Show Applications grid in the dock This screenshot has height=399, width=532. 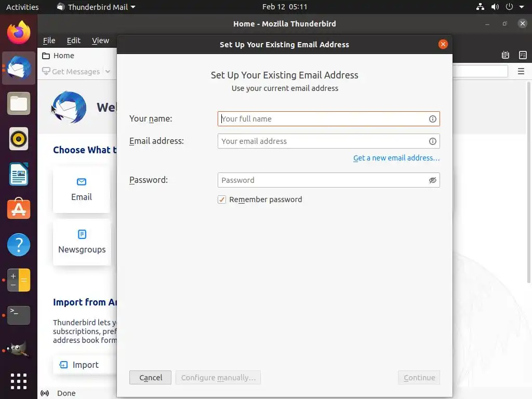click(19, 381)
